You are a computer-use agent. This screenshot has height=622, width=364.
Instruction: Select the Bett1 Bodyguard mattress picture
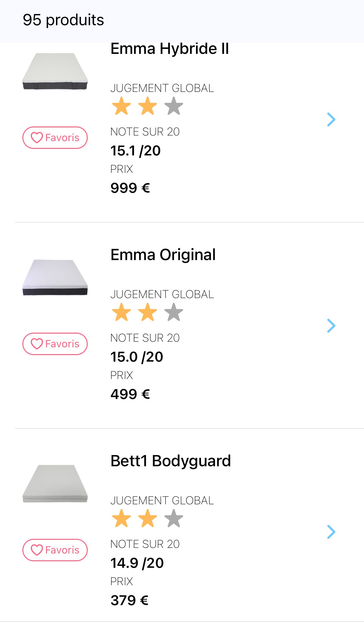[55, 484]
